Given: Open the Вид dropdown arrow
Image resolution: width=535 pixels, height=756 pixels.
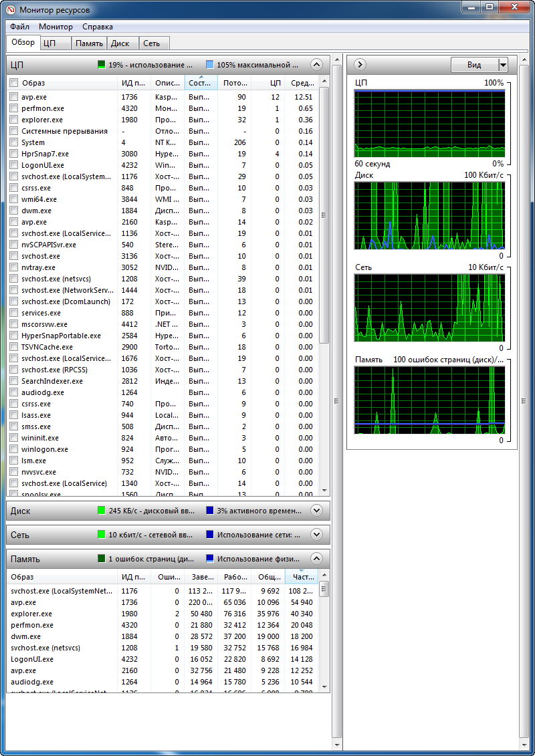Looking at the screenshot, I should coord(503,65).
